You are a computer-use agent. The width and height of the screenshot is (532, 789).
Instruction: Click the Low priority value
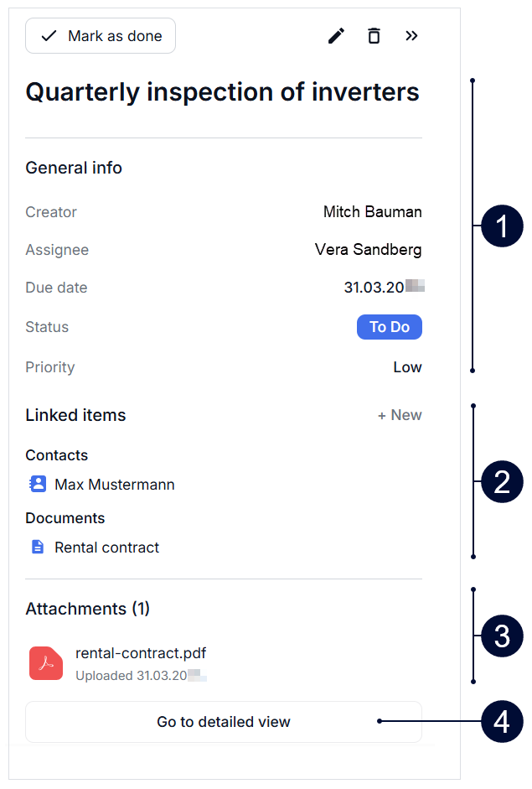pos(407,367)
